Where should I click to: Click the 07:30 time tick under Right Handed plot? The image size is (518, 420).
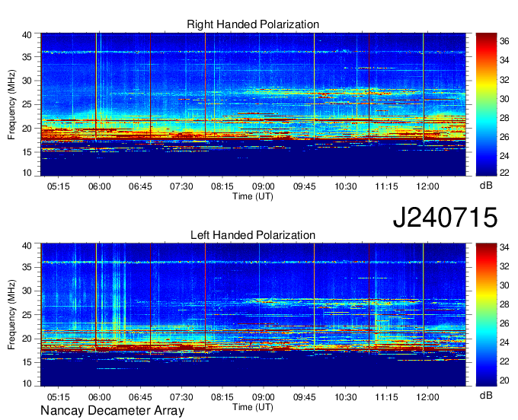[x=181, y=186]
